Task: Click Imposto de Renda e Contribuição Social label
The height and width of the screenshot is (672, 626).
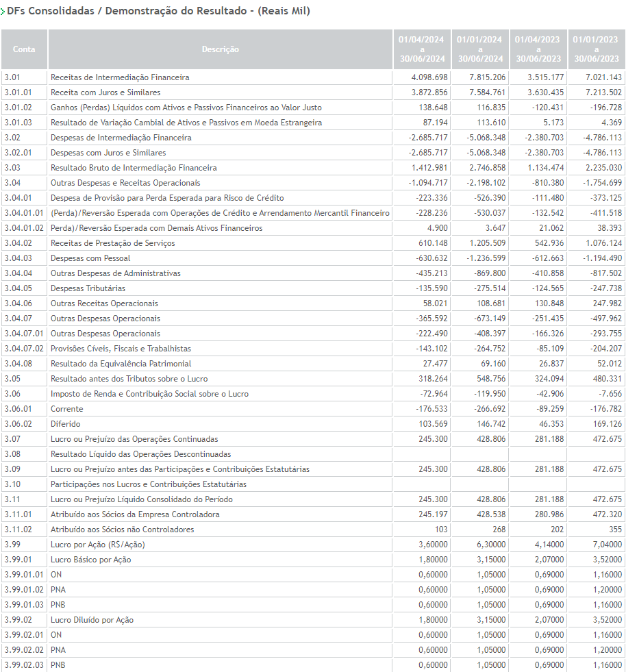Action: point(149,394)
